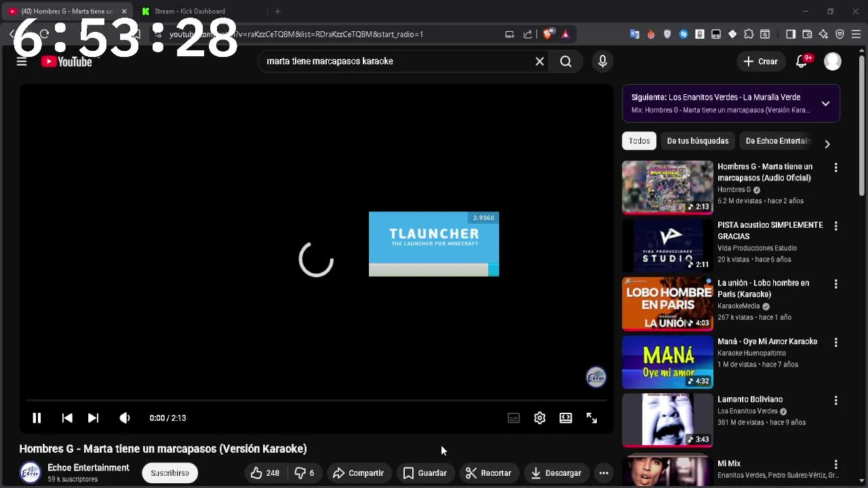This screenshot has width=868, height=488.
Task: Run search with magnifier button
Action: point(566,62)
